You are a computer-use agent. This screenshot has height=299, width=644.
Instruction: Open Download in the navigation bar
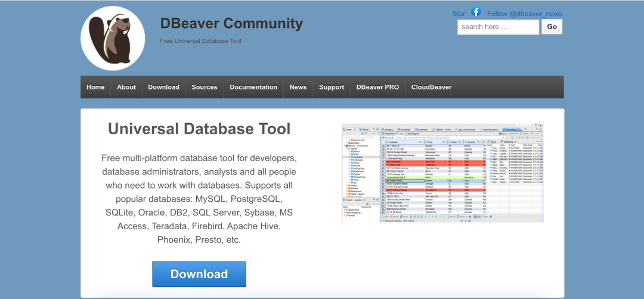(x=163, y=87)
